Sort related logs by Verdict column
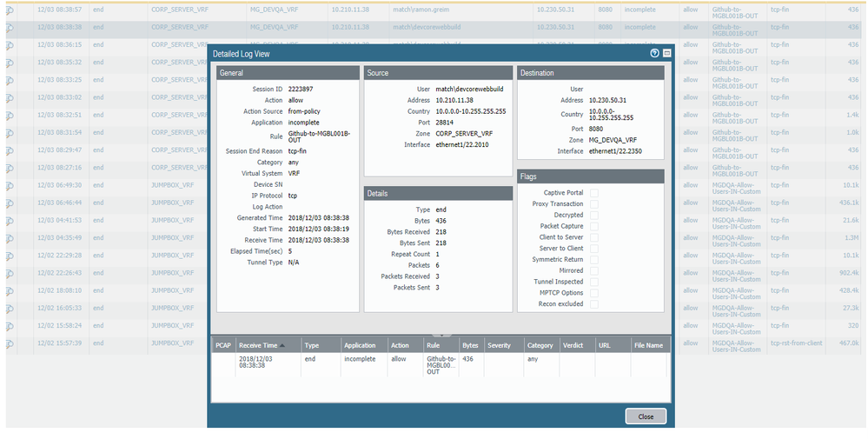 click(577, 345)
